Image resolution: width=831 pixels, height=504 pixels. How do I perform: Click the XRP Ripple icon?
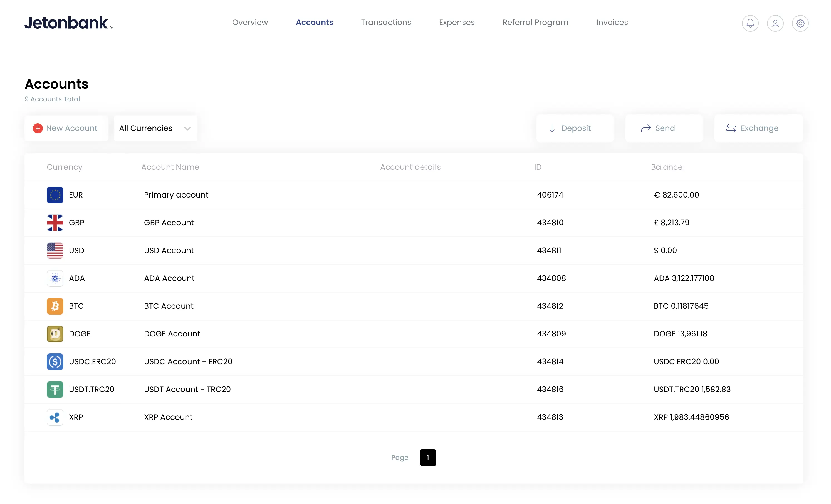click(55, 417)
